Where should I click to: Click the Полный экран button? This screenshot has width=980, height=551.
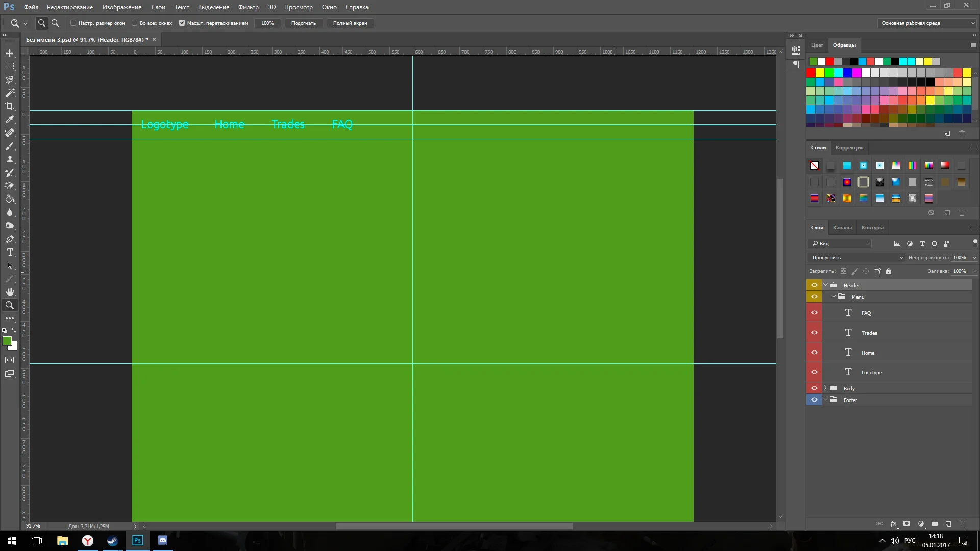(x=350, y=23)
